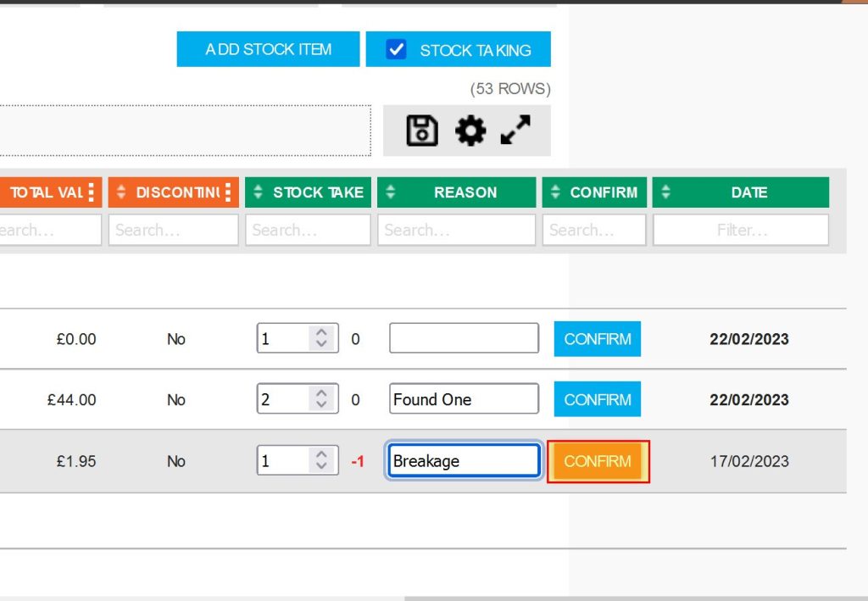Increment the spinner on the Breakage row
The height and width of the screenshot is (601, 868).
tap(321, 455)
